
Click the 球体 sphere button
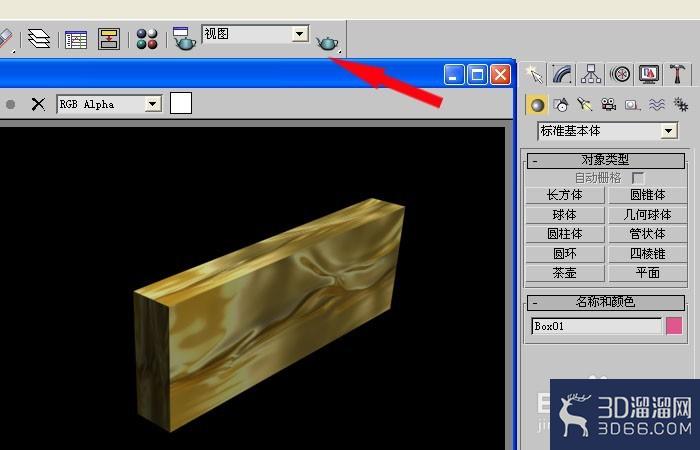[x=565, y=215]
